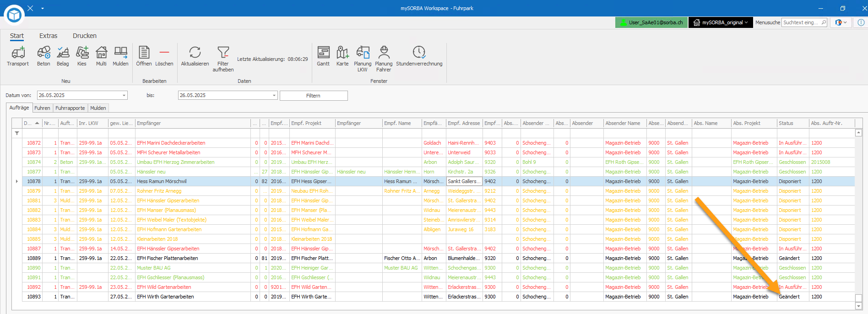
Task: Create a new Transport order
Action: 18,56
